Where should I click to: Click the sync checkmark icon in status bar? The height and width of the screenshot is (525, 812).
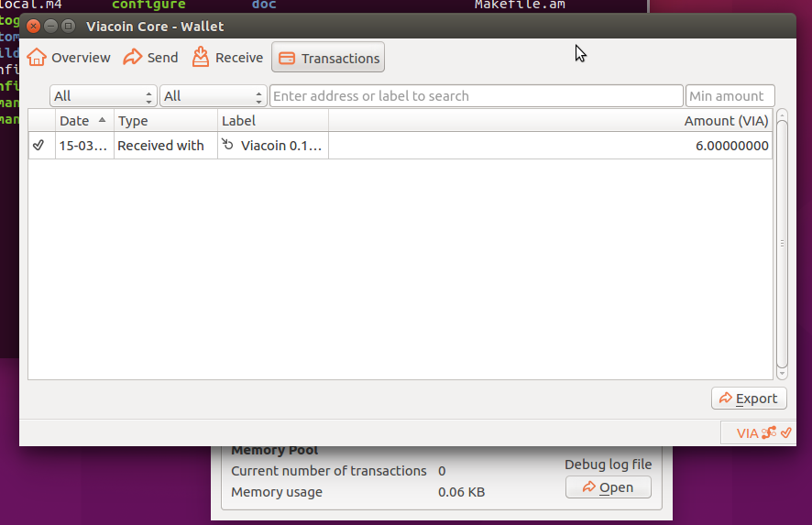(786, 432)
